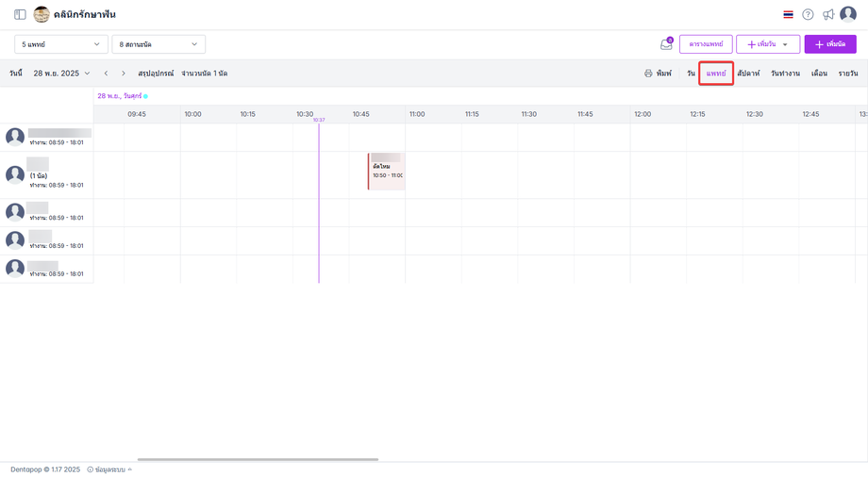Toggle the sidebar panel icon
Screen dimensions: 868x477
[20, 14]
